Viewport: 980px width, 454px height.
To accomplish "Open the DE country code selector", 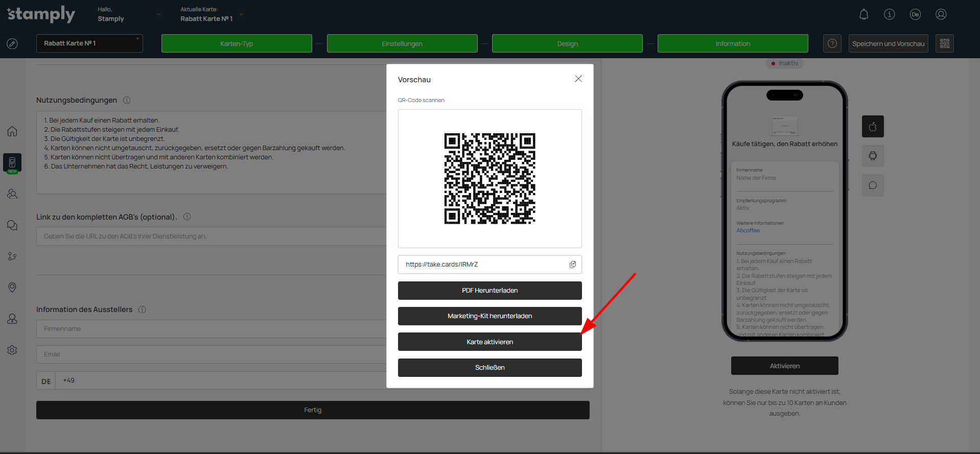I will click(46, 381).
